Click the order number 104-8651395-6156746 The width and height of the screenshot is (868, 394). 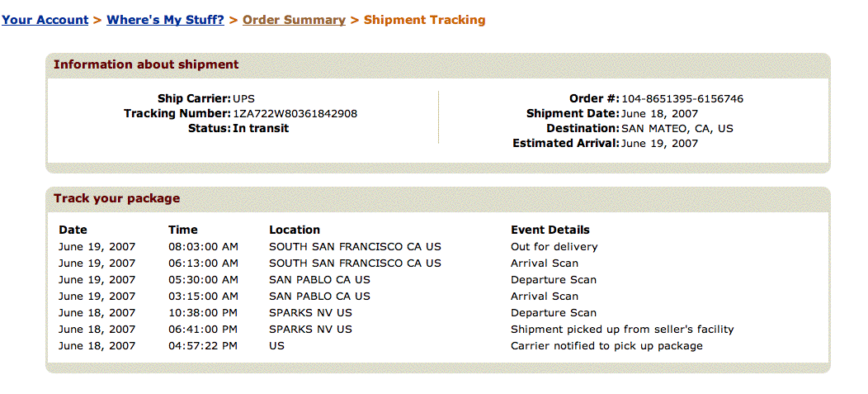pos(682,98)
